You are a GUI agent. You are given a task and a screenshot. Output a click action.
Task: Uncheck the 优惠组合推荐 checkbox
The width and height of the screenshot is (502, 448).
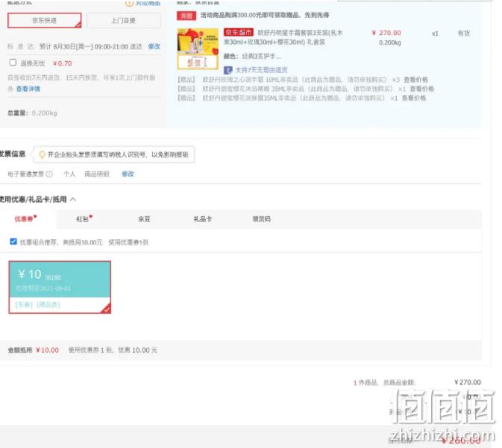[x=13, y=242]
